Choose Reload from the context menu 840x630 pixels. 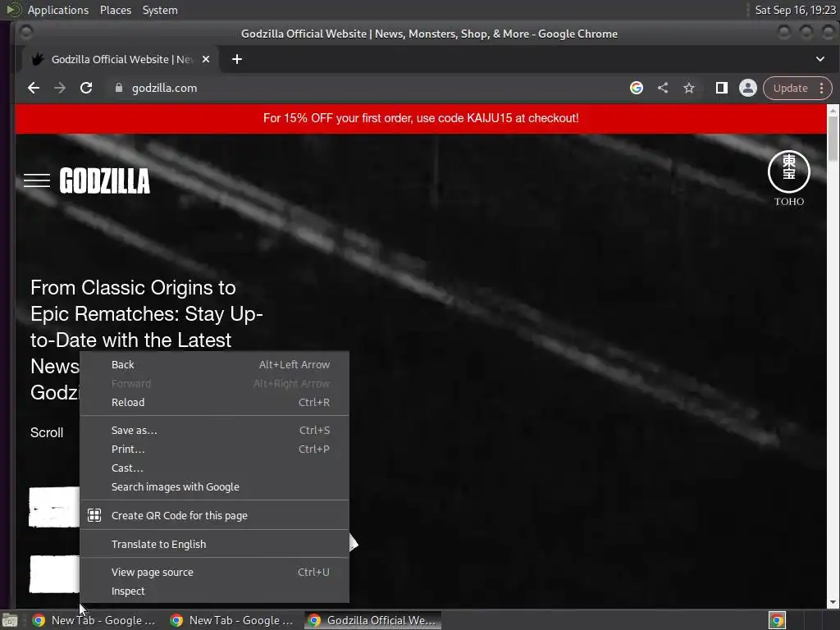point(214,402)
